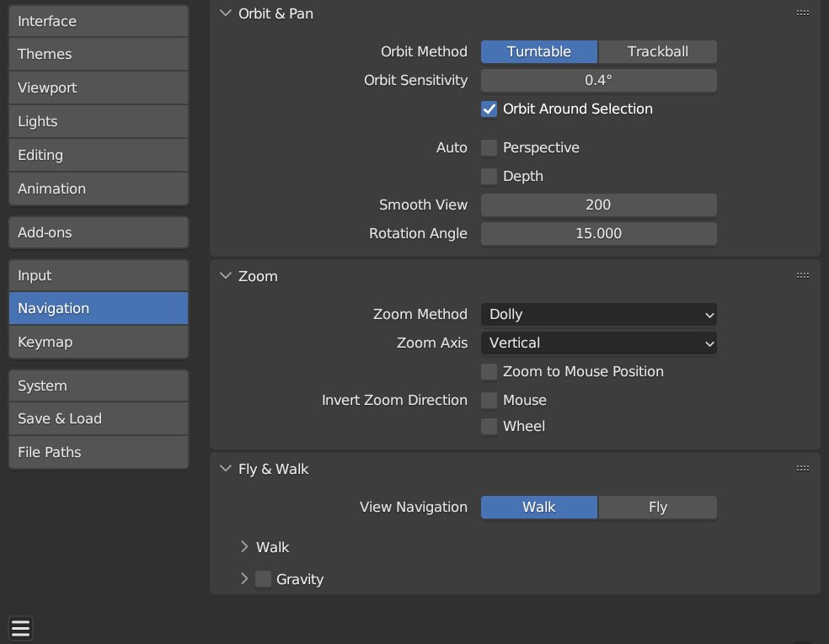Select Trackball as the Orbit Method
This screenshot has height=644, width=829.
coord(657,51)
